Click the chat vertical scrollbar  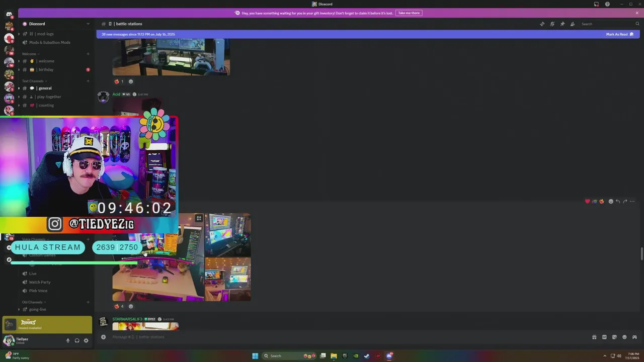[641, 253]
